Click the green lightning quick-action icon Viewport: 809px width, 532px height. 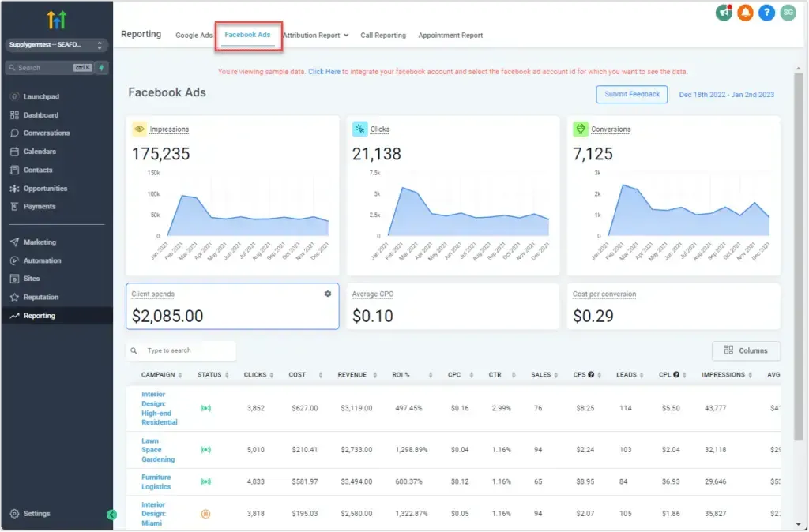(102, 68)
